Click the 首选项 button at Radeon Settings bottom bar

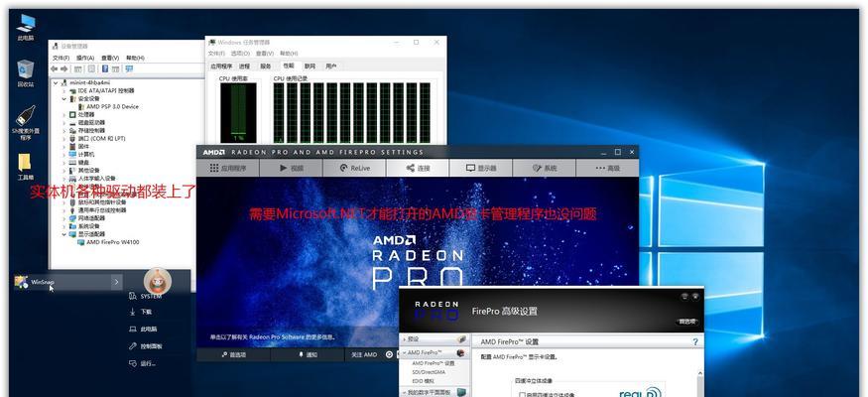[x=233, y=355]
